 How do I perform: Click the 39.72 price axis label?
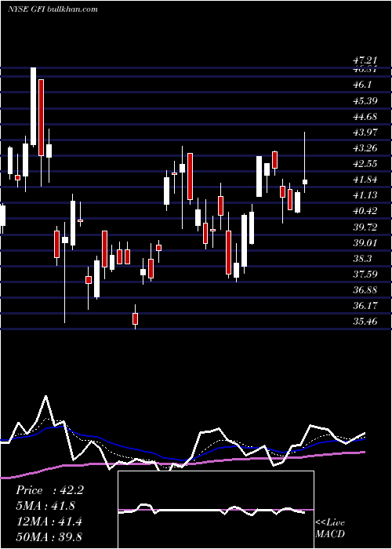(x=365, y=227)
